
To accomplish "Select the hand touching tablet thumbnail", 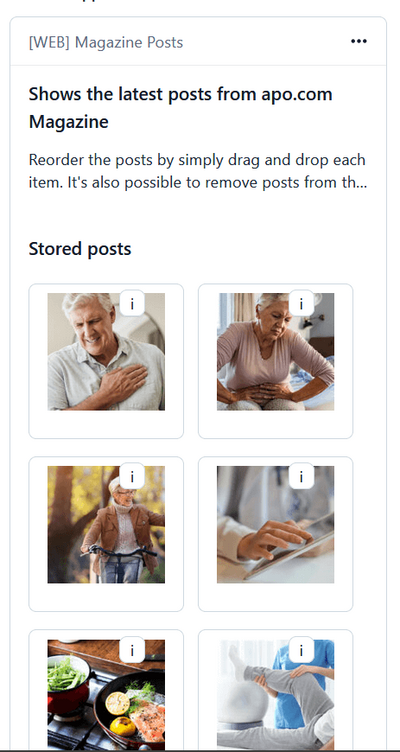I will tap(275, 525).
